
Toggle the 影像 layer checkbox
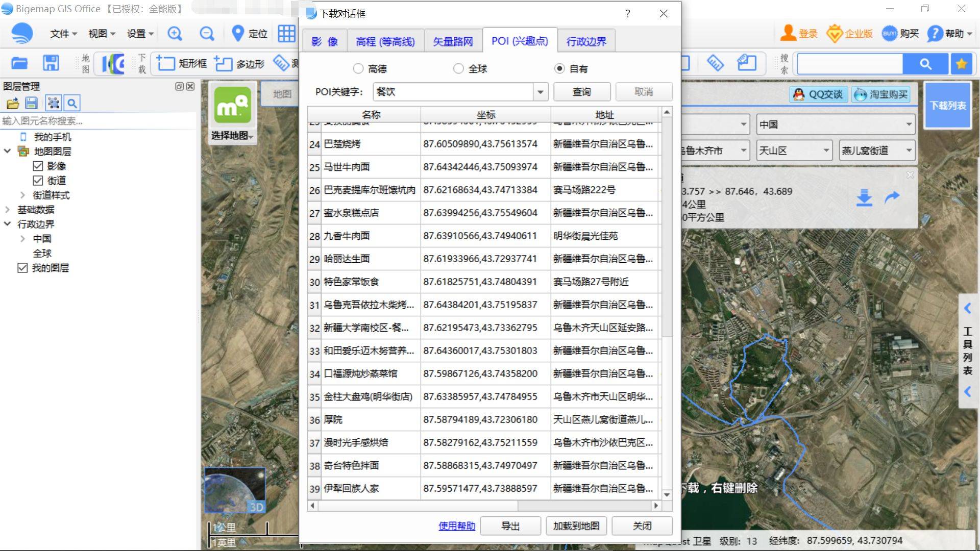tap(38, 166)
